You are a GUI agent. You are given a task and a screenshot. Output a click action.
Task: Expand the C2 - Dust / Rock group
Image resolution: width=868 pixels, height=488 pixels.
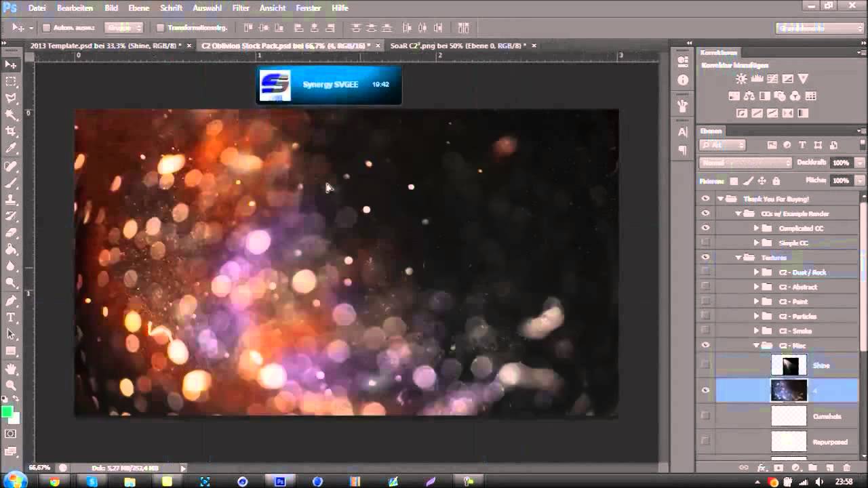click(x=757, y=272)
